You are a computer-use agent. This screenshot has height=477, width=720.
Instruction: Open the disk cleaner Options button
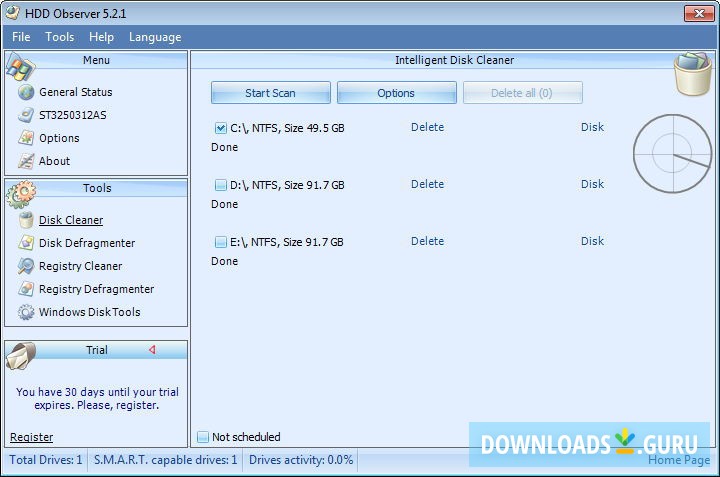point(397,93)
